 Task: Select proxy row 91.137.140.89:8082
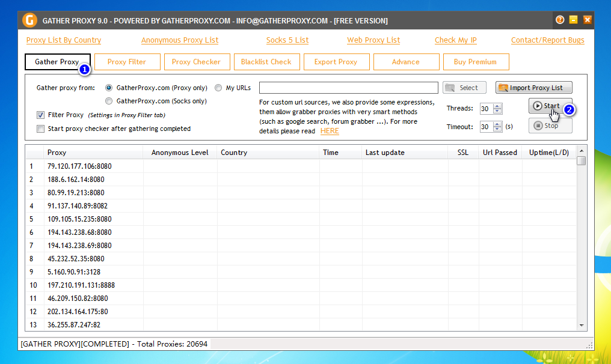click(301, 206)
